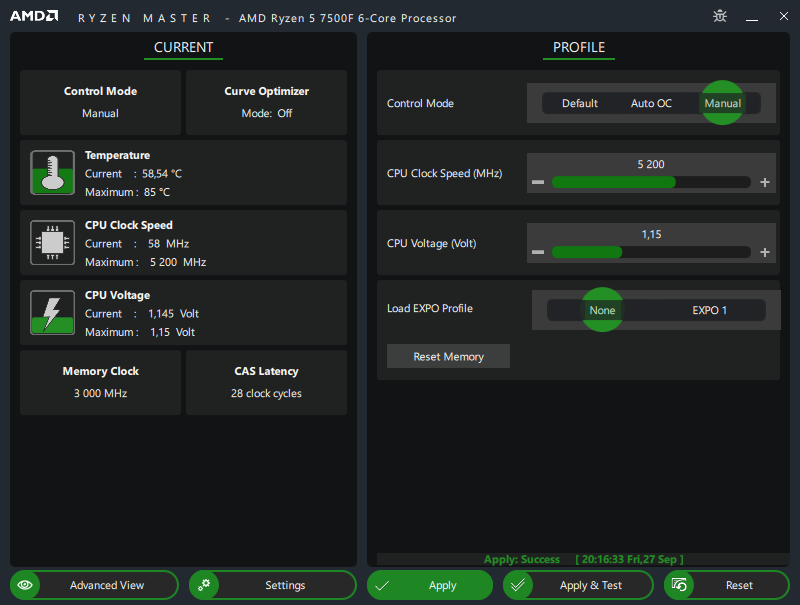Screen dimensions: 800x605
Task: Click the Reset Memory button
Action: click(x=448, y=356)
